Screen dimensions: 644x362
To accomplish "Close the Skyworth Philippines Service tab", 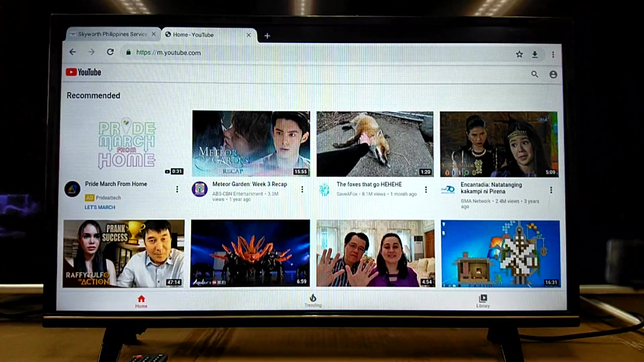I will tap(154, 34).
